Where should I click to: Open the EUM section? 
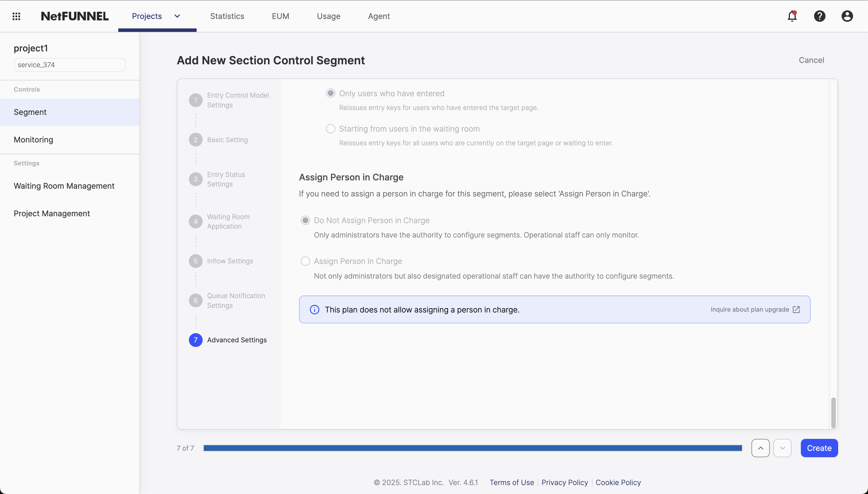[280, 16]
